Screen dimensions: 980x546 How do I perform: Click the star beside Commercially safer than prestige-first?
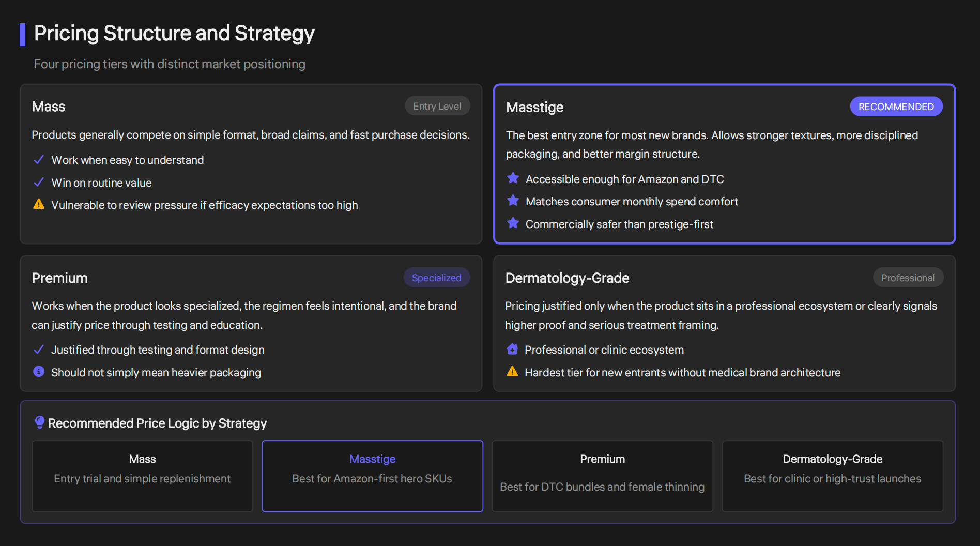click(512, 223)
